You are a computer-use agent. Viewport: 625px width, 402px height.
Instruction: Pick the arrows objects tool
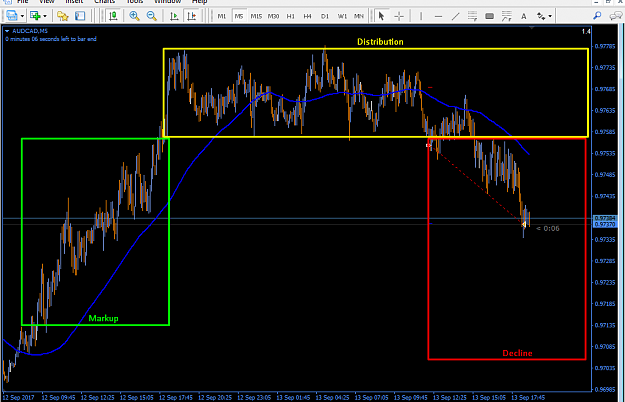tap(541, 16)
